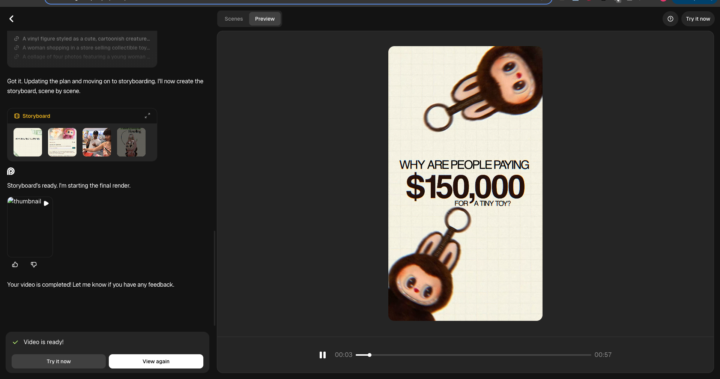This screenshot has width=720, height=379.
Task: Pause the video preview
Action: (323, 355)
